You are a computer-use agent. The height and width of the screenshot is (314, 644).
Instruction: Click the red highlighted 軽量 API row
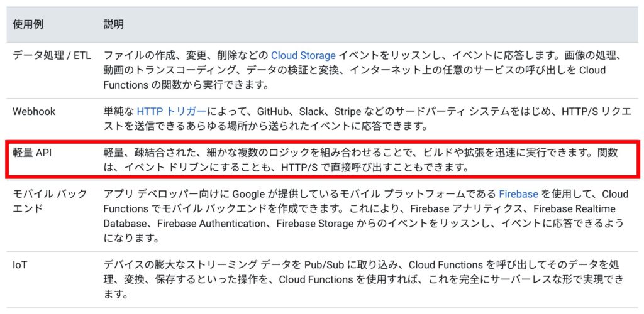click(322, 160)
